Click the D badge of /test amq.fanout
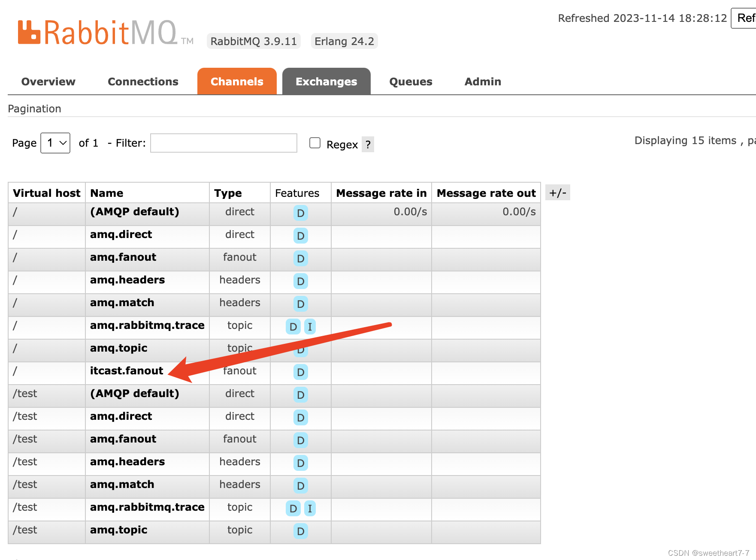The image size is (756, 560). click(301, 440)
